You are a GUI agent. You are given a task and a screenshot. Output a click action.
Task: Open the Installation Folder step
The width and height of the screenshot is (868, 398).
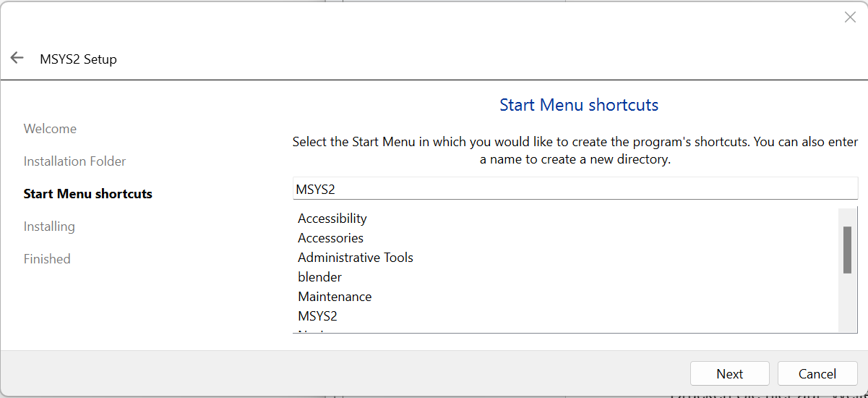point(74,161)
